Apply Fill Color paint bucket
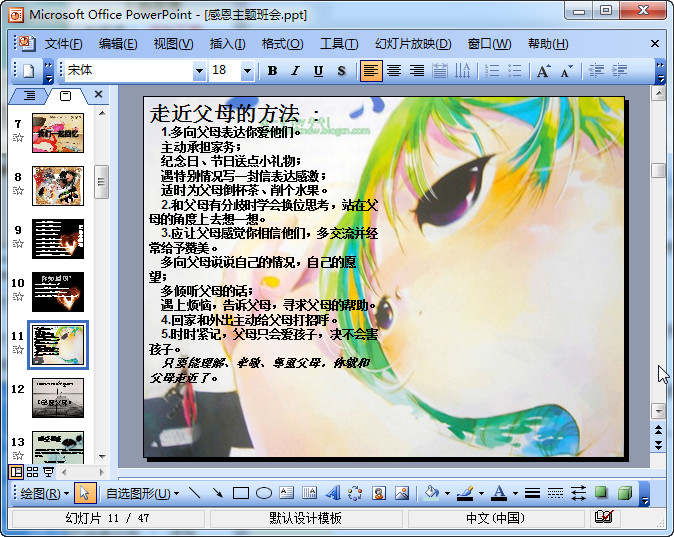The width and height of the screenshot is (674, 537). [432, 493]
